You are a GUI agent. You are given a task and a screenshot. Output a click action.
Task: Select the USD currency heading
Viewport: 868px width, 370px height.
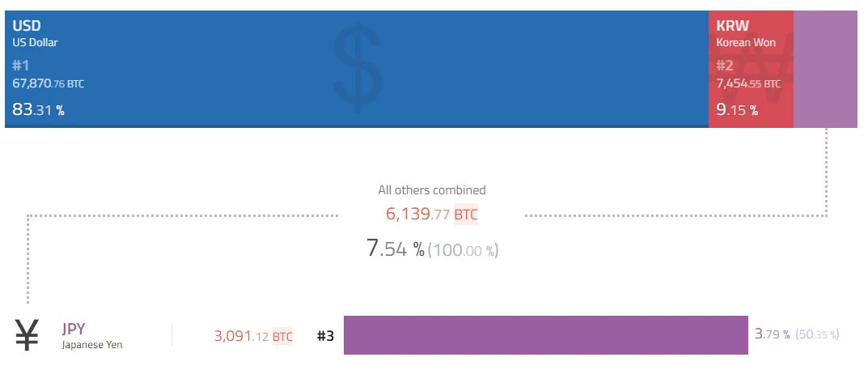coord(26,26)
